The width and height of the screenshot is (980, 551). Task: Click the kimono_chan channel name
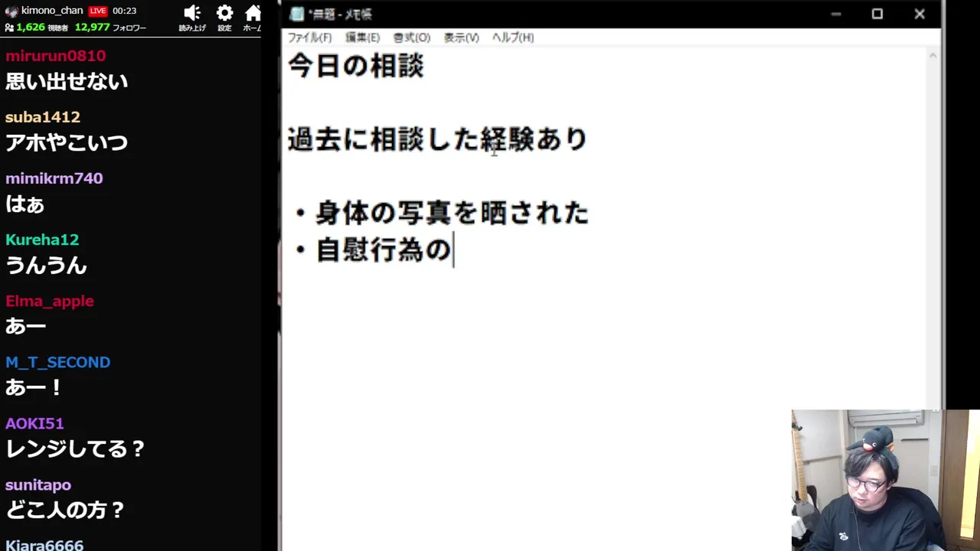point(52,11)
